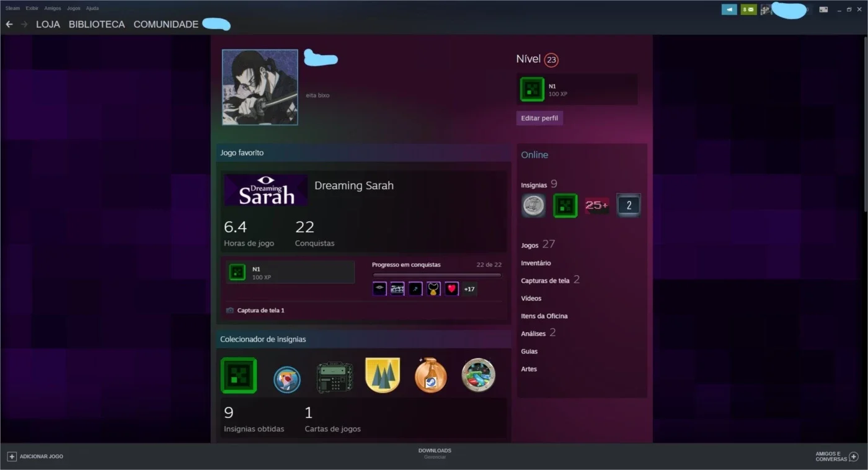Go to the COMUNIDADE tab
The height and width of the screenshot is (470, 868).
click(166, 24)
